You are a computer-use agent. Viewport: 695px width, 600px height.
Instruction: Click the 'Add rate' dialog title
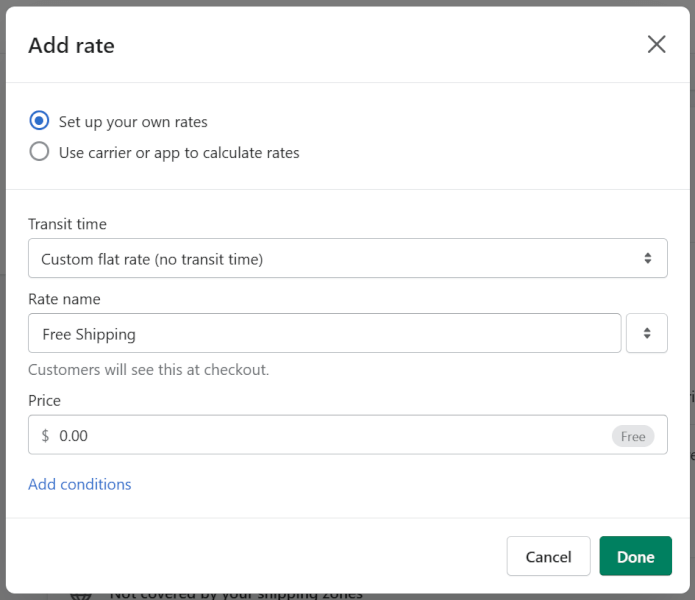click(71, 45)
